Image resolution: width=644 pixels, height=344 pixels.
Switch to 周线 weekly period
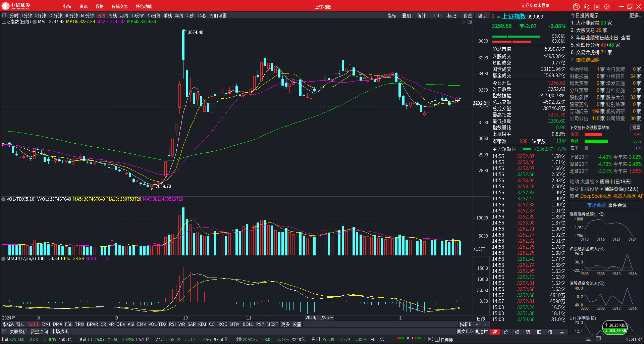(113, 16)
